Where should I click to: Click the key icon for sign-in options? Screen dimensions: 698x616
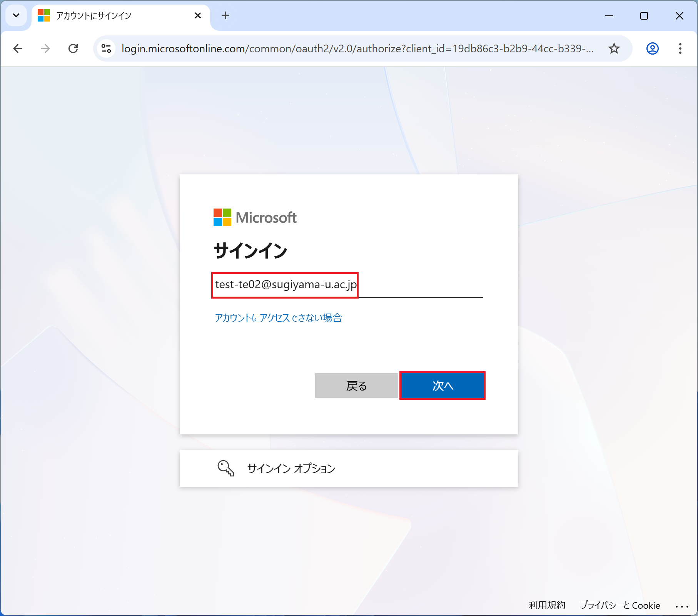225,468
